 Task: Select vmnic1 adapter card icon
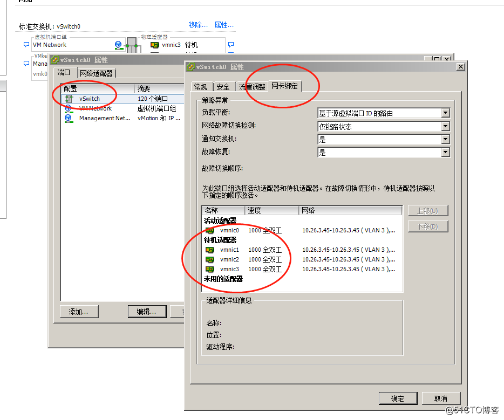click(210, 250)
